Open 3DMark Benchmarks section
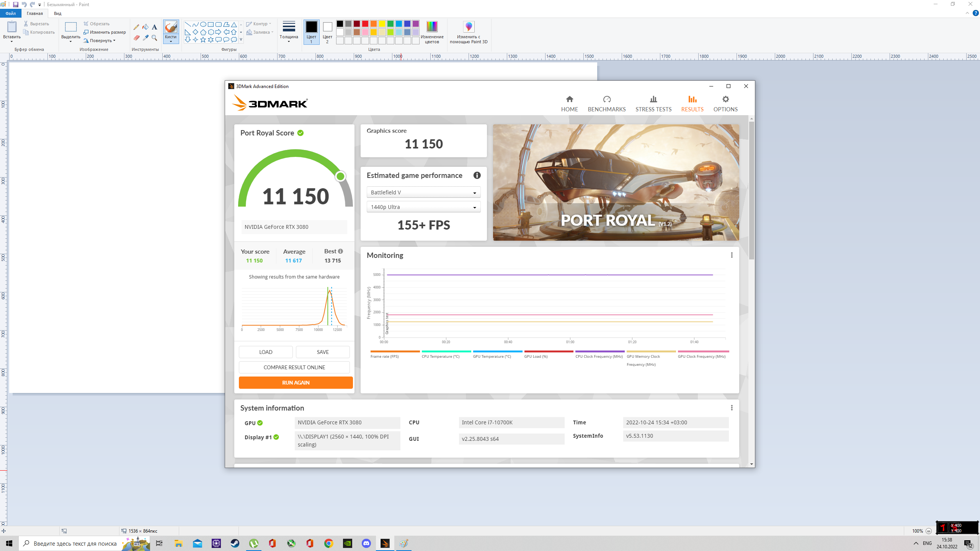 pyautogui.click(x=606, y=104)
